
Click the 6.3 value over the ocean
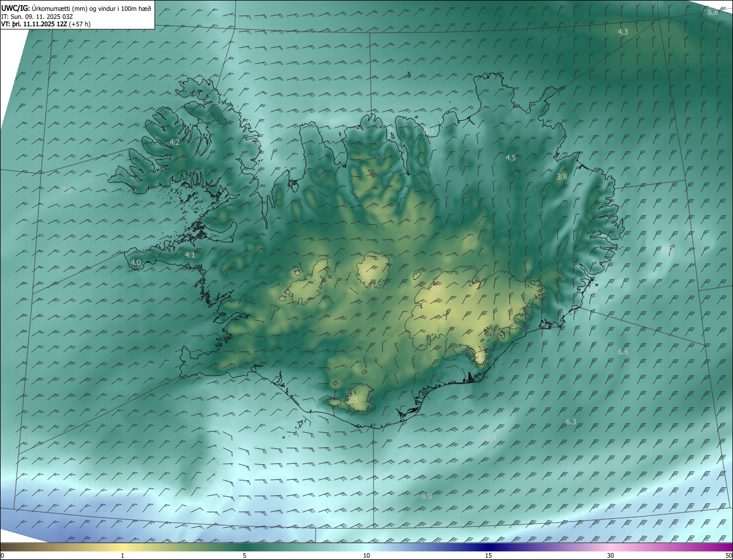point(571,422)
